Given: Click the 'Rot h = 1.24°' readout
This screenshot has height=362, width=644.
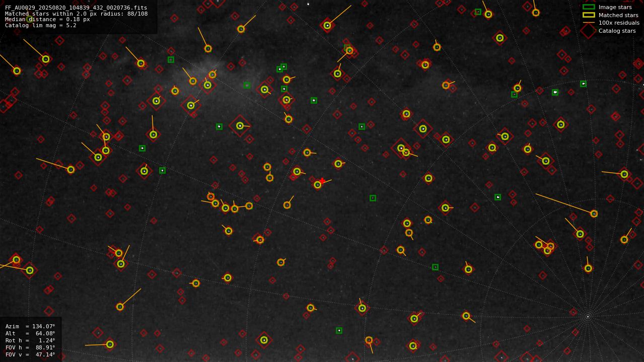Looking at the screenshot, I should [x=30, y=340].
